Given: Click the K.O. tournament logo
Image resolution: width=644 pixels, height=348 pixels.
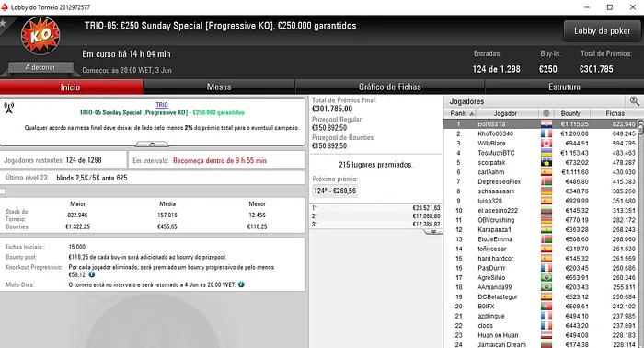Looking at the screenshot, I should click(40, 36).
